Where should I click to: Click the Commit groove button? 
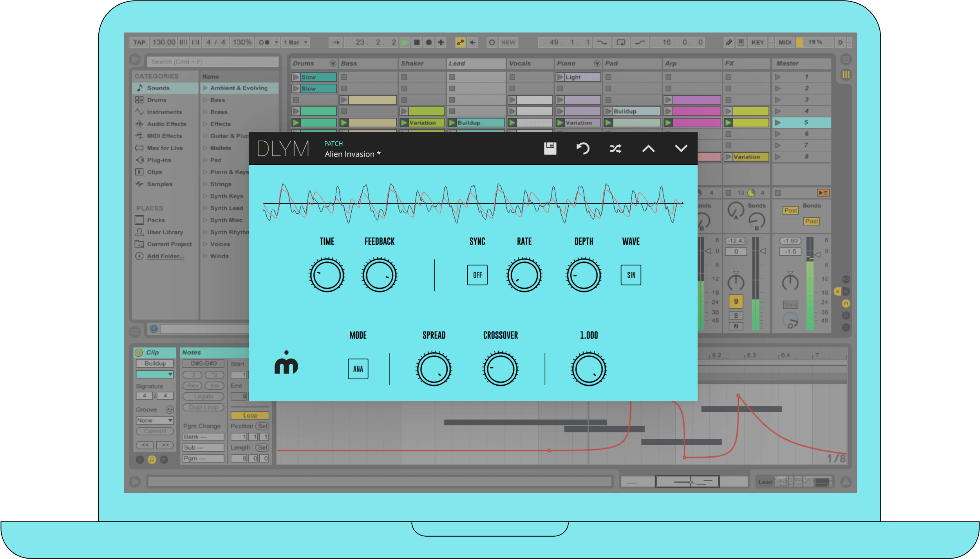(155, 431)
